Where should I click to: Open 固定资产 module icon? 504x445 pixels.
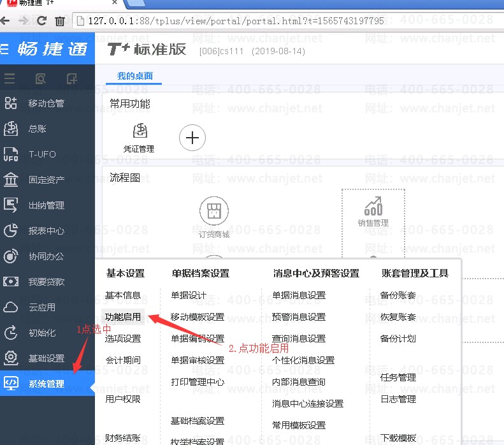click(11, 179)
